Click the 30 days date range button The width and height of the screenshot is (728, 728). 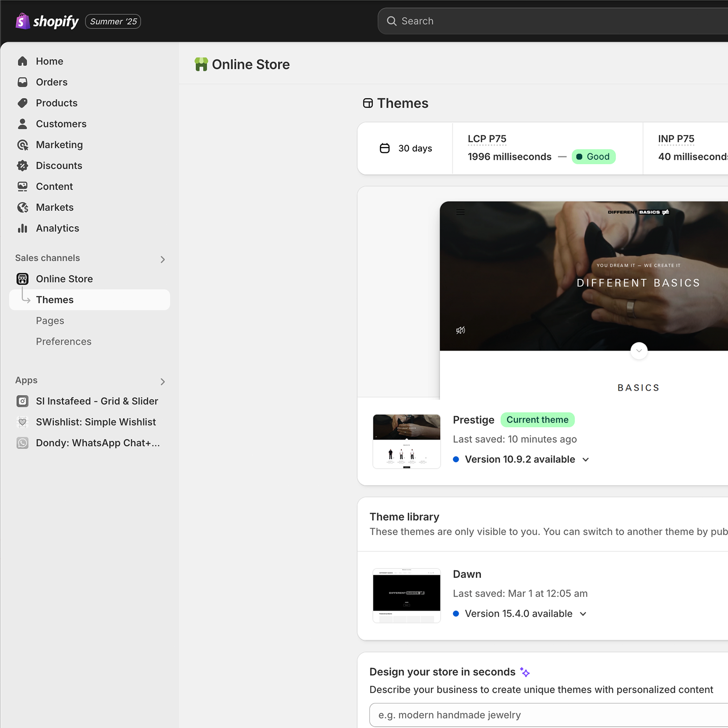coord(406,149)
